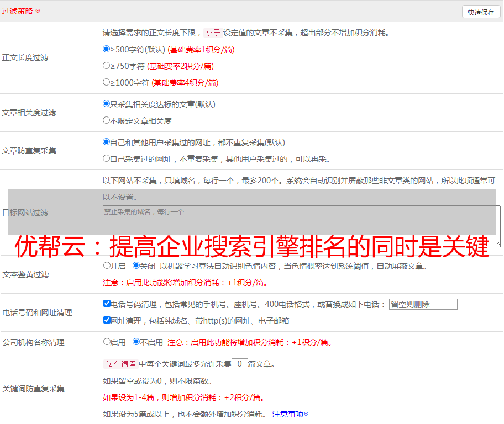
Task: Collapse the 过滤策略 section header
Action: (x=21, y=11)
